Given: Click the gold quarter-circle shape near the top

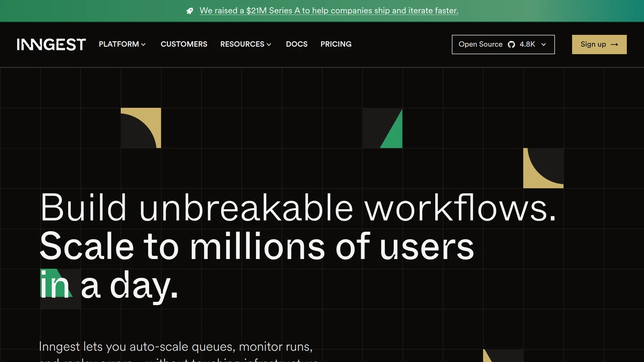Looking at the screenshot, I should click(141, 128).
